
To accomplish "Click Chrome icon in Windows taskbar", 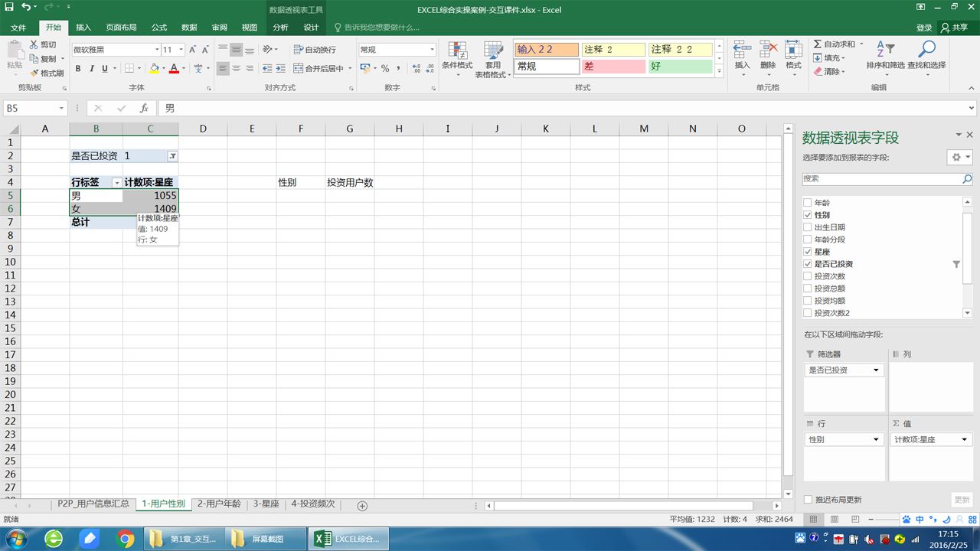I will click(126, 539).
